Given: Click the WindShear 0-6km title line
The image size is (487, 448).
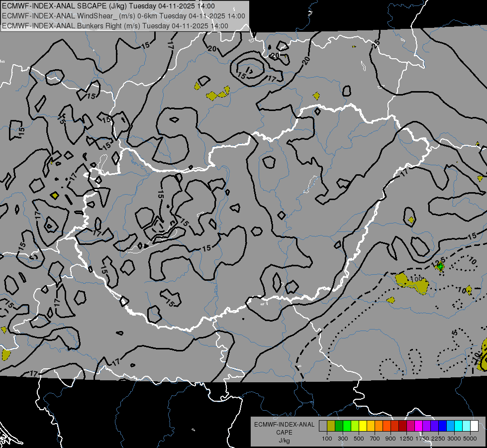Looking at the screenshot, I should 123,16.
